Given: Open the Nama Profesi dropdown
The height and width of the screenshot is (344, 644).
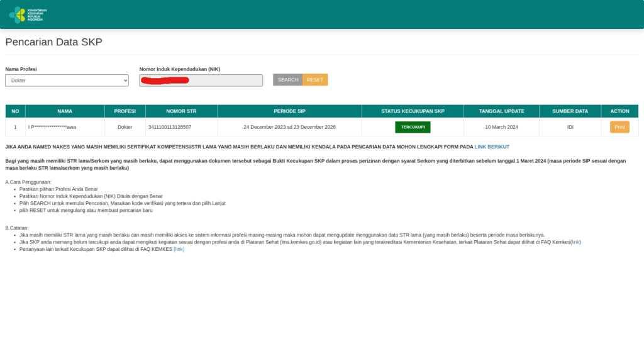Looking at the screenshot, I should (x=67, y=80).
